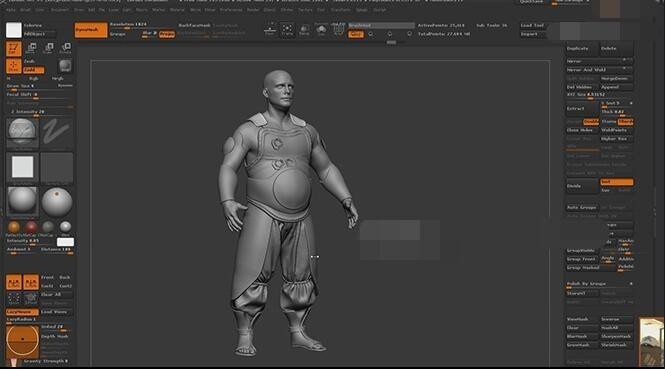
Task: Adjust the Z Intensity slider
Action: pyautogui.click(x=39, y=112)
